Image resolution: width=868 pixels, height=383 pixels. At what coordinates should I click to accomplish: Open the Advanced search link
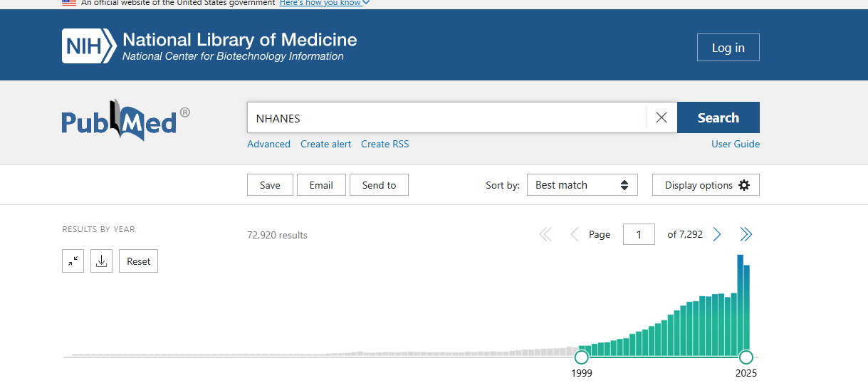(268, 144)
